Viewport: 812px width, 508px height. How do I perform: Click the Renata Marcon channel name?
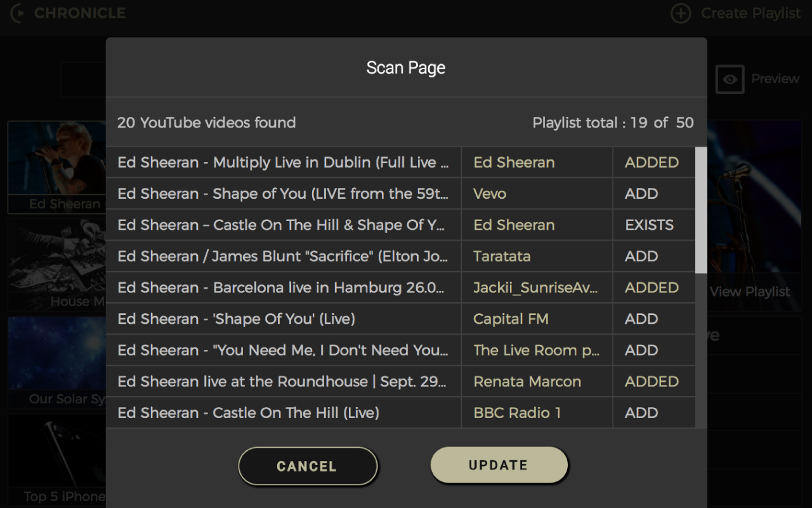pos(527,382)
